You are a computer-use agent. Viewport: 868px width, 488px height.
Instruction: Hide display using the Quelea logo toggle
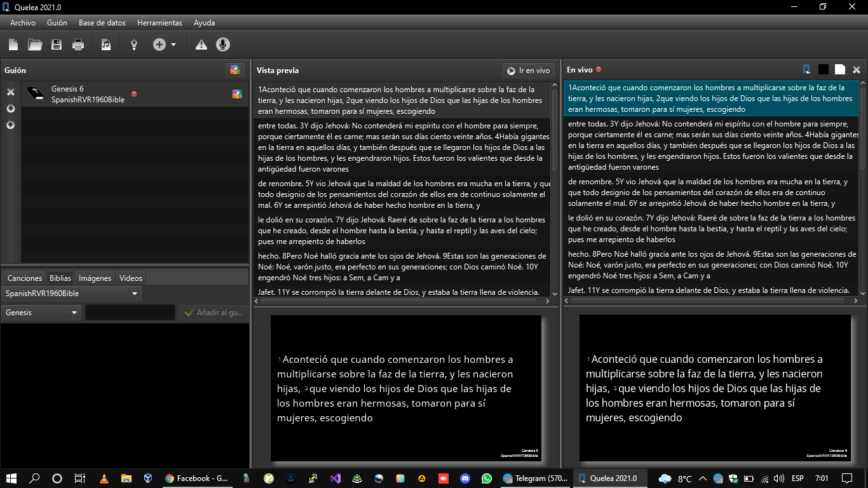pos(805,69)
